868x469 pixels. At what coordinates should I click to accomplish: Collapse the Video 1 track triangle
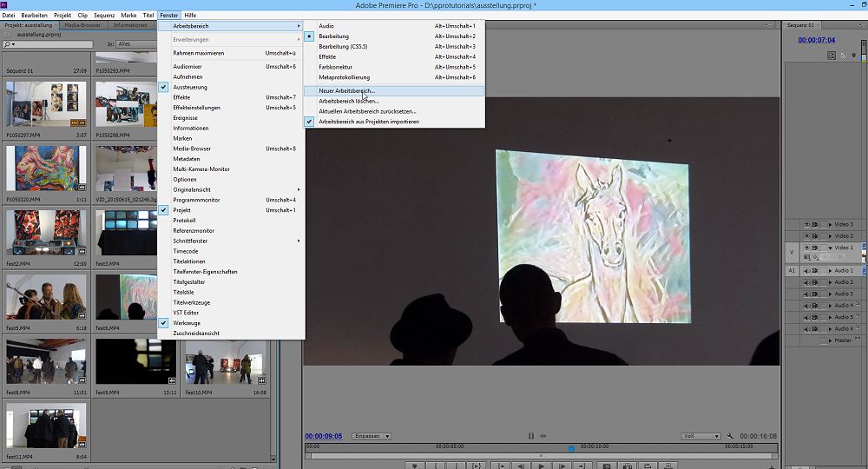(831, 248)
